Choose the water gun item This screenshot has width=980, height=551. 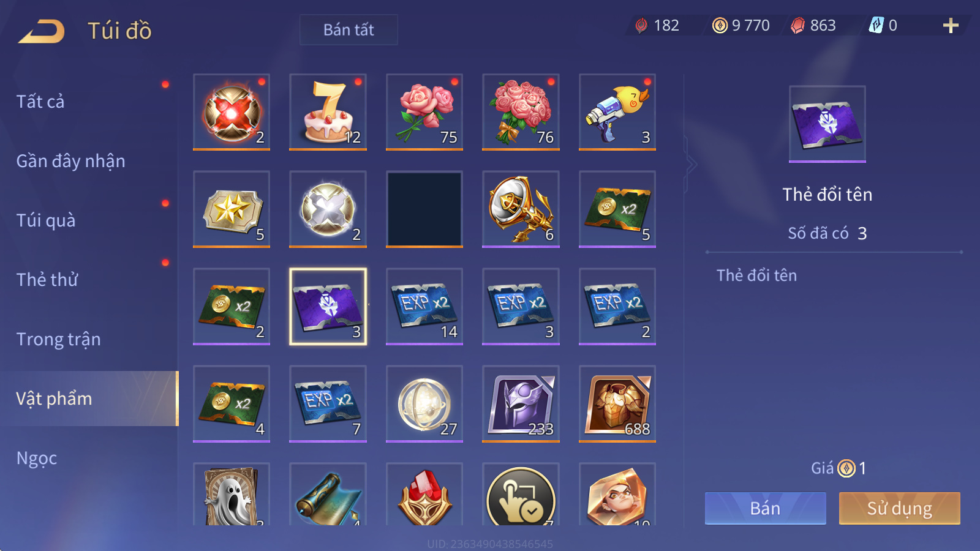tap(617, 112)
